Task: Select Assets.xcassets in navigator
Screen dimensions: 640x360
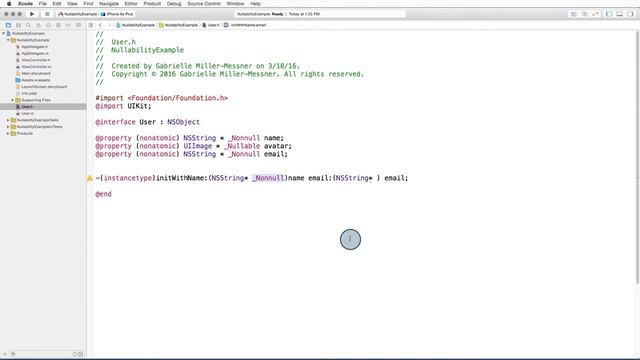Action: pyautogui.click(x=36, y=80)
